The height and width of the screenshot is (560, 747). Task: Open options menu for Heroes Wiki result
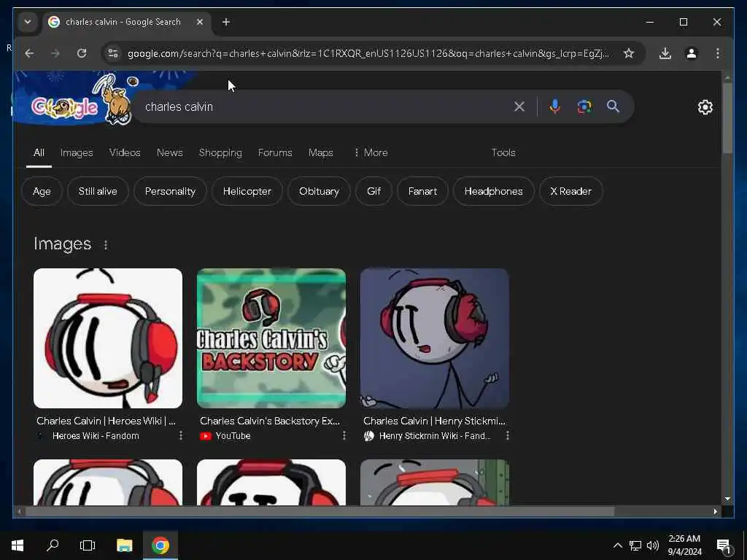(181, 435)
